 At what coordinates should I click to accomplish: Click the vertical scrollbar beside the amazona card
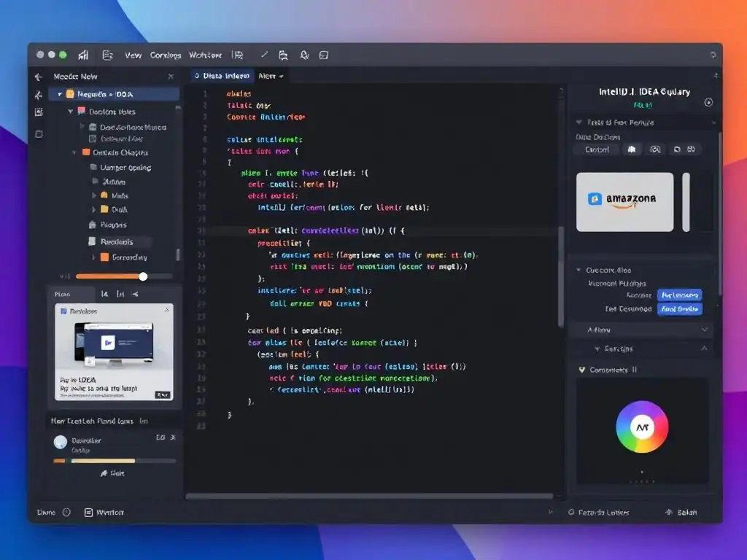[x=686, y=202]
